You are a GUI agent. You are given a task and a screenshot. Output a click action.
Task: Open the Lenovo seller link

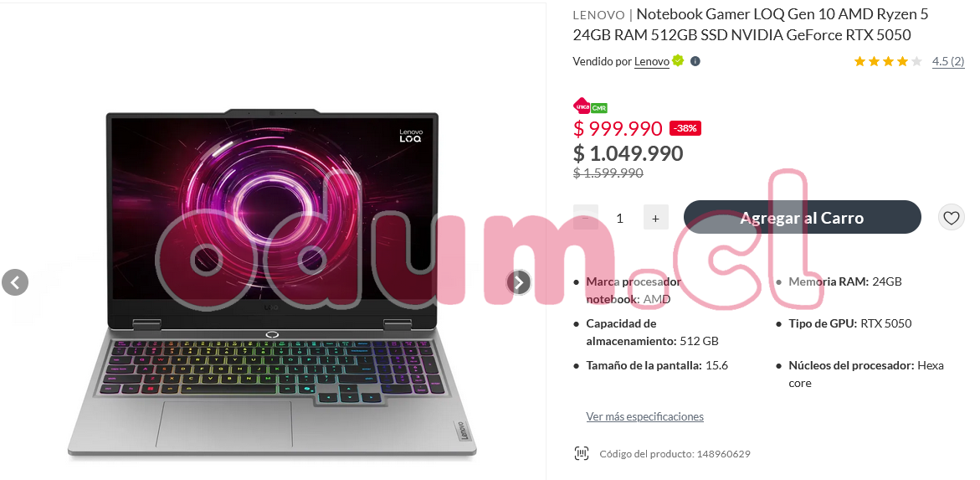pos(652,61)
